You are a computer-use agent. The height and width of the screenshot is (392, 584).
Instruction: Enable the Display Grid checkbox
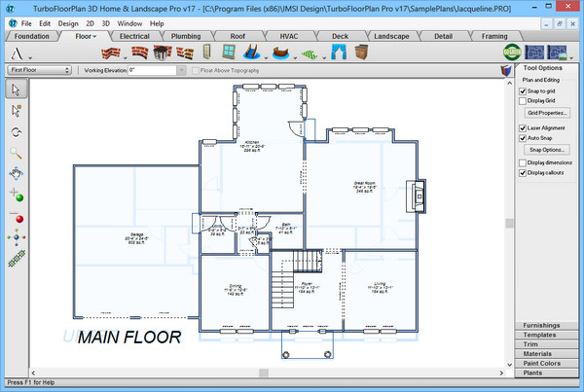click(524, 100)
